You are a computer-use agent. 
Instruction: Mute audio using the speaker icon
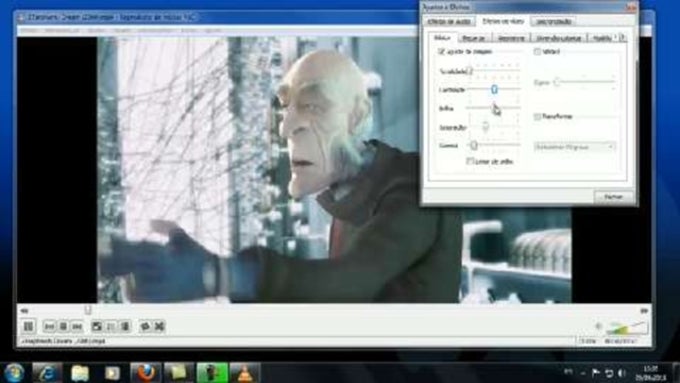pos(599,327)
